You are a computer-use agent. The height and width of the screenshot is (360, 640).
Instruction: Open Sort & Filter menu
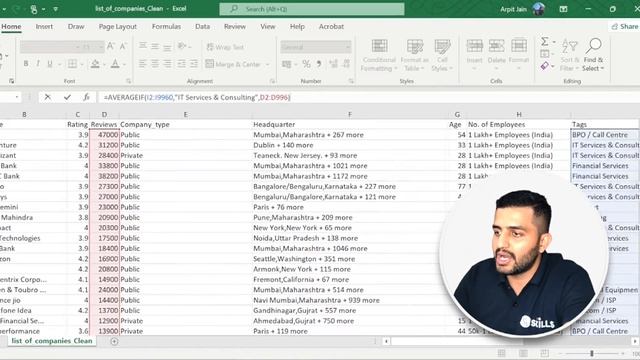(x=569, y=54)
